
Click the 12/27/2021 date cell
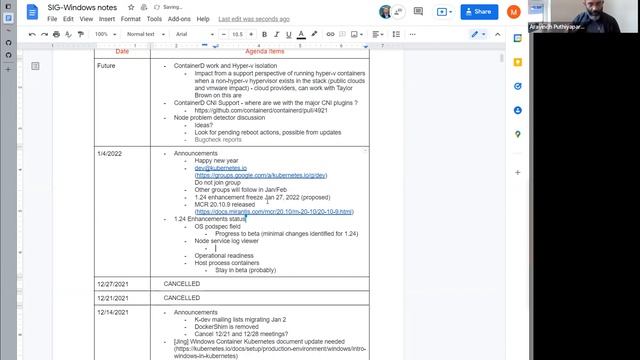tap(122, 284)
